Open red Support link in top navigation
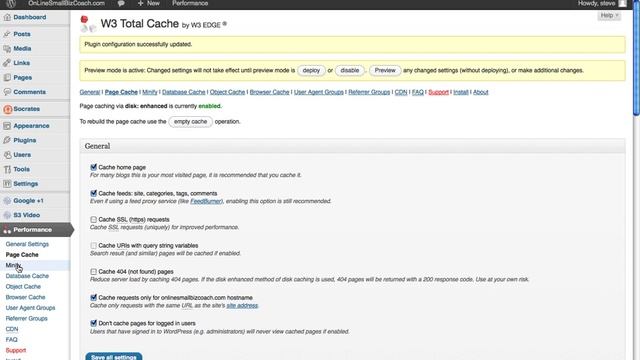 tap(438, 92)
